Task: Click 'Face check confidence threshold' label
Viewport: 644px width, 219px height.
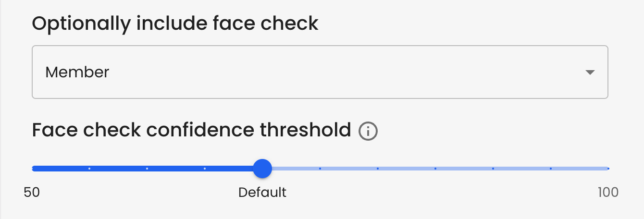Action: [x=191, y=130]
